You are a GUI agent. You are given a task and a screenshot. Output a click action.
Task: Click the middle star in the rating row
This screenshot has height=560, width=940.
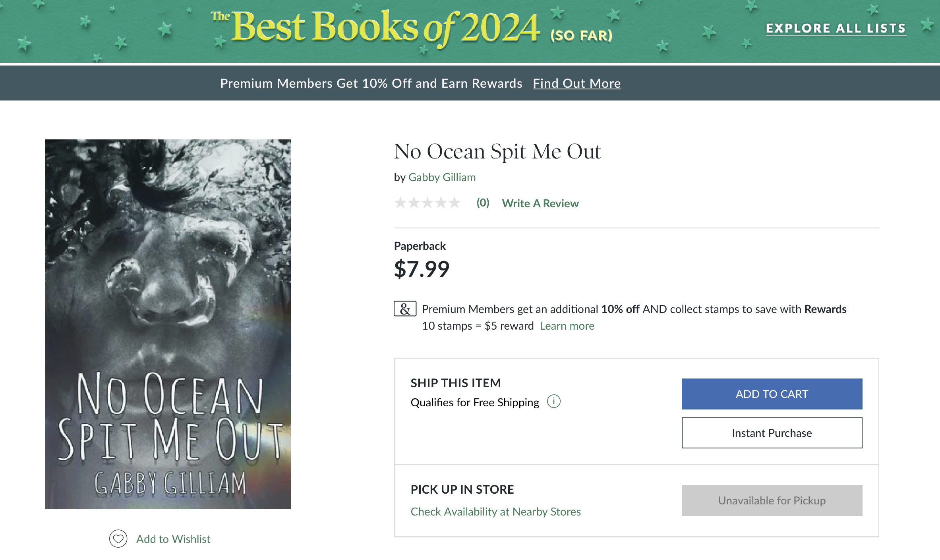tap(427, 203)
